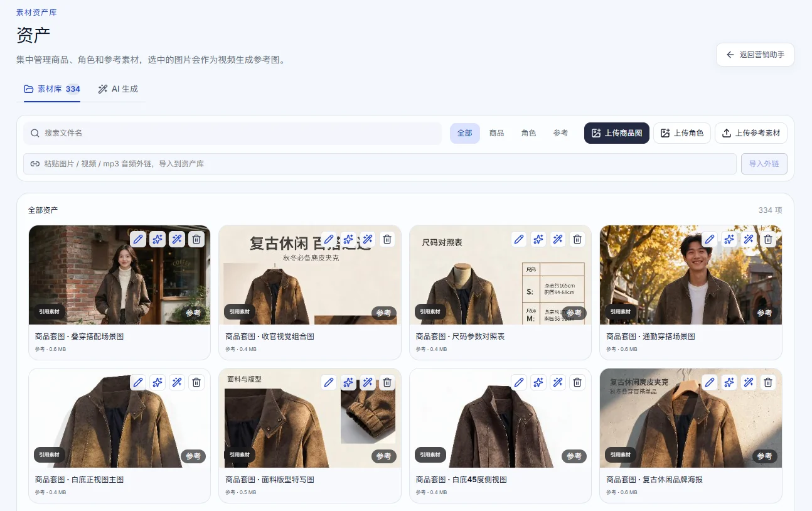Click sparkles icon on 白底正视图主图 card
Screen dimensions: 812x511
tap(158, 382)
